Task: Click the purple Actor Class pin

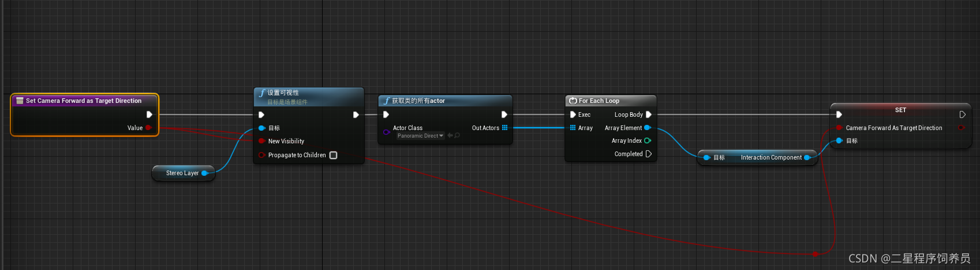Action: click(x=386, y=132)
